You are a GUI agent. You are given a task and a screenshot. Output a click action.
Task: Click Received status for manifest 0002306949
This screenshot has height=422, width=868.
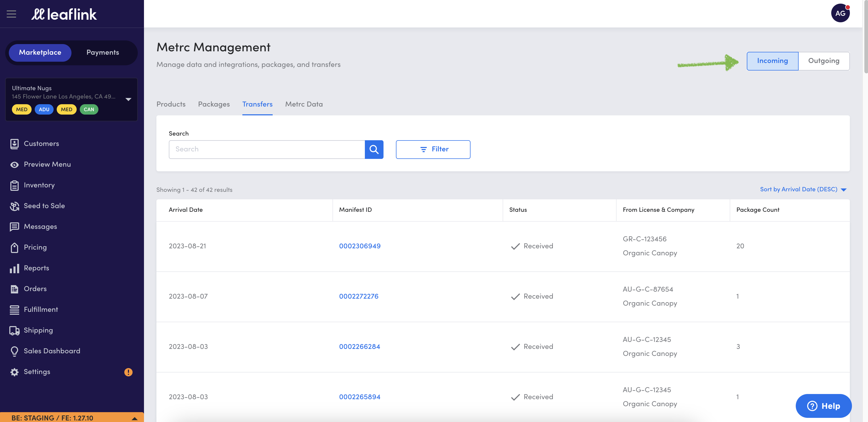(x=532, y=246)
